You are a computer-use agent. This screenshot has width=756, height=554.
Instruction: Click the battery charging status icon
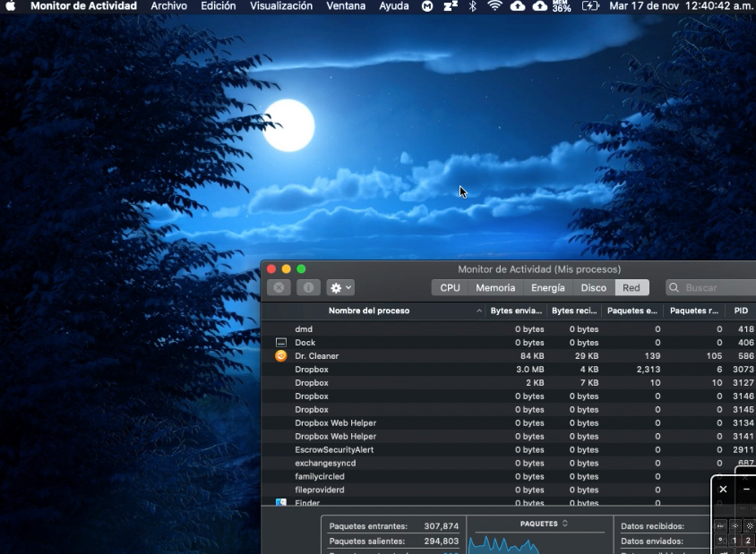coord(589,6)
